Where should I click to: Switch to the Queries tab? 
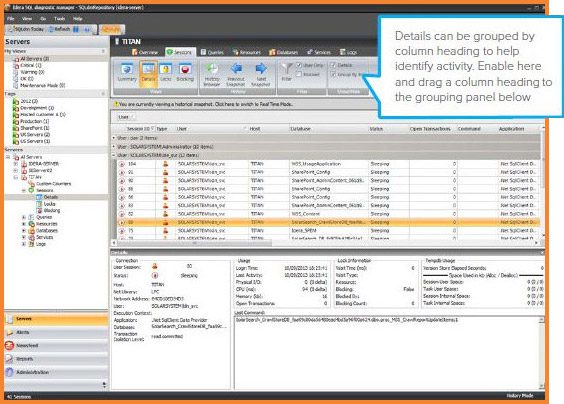212,52
